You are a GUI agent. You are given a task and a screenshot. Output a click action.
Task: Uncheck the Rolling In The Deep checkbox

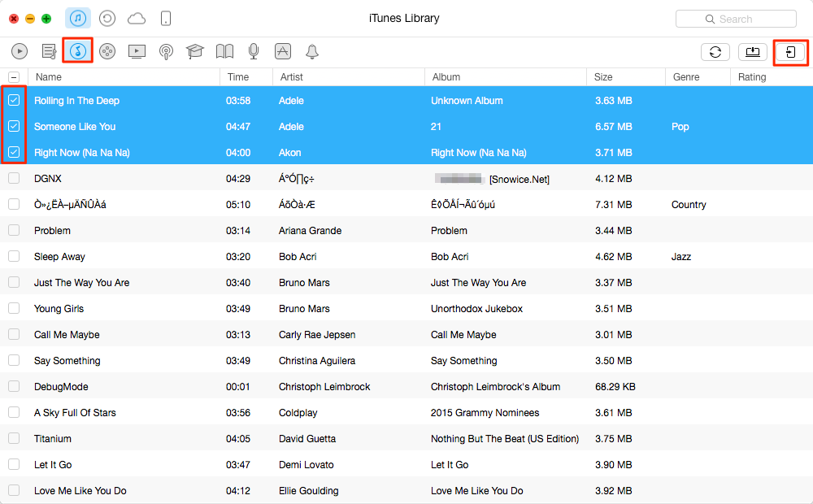click(14, 100)
